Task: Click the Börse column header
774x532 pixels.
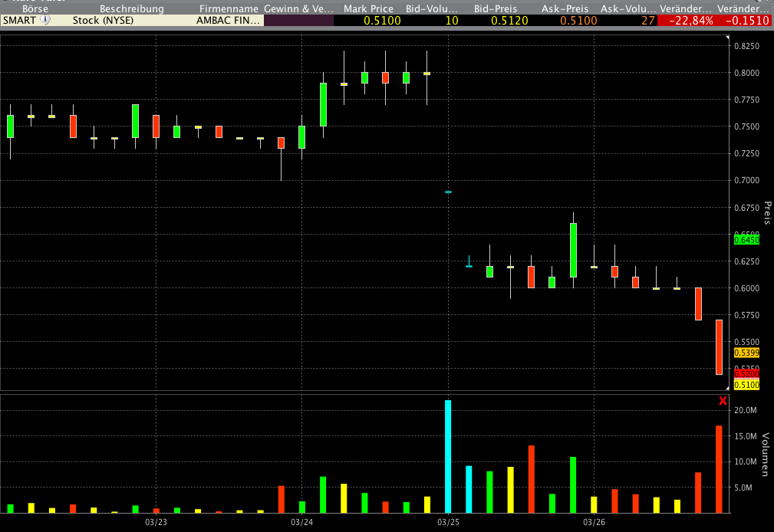Action: 35,9
